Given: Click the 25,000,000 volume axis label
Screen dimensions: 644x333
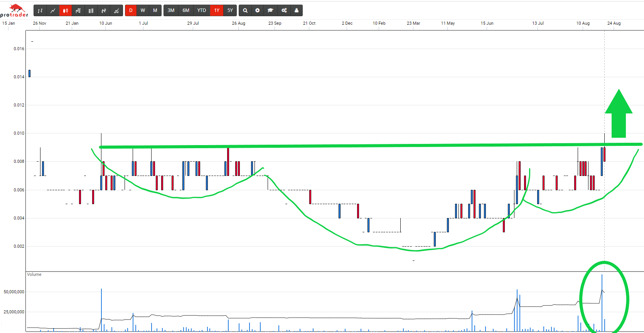Looking at the screenshot, I should point(14,312).
